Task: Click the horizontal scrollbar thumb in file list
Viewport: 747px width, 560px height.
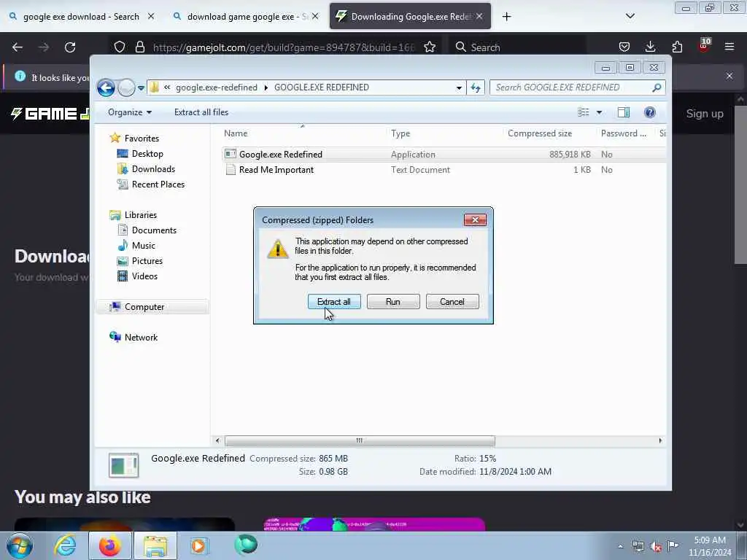Action: pyautogui.click(x=360, y=440)
